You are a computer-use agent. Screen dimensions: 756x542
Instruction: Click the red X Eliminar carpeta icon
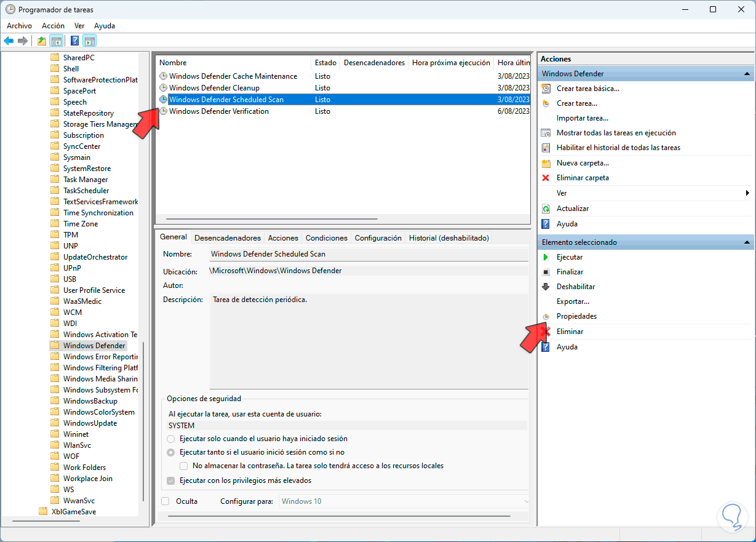tap(546, 178)
